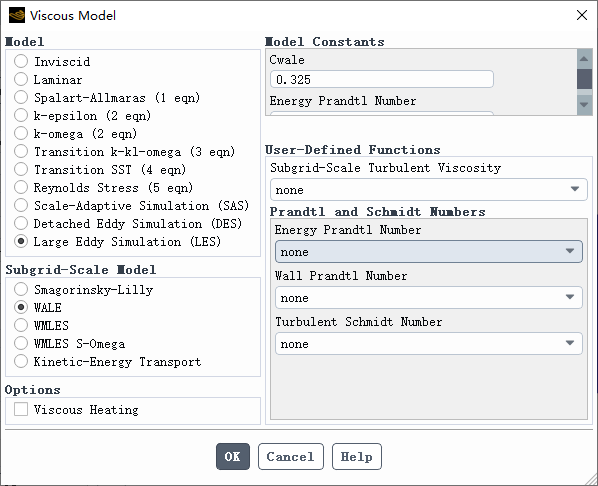This screenshot has height=486, width=598.
Task: Choose k-epsilon (2 eqn) model
Action: pyautogui.click(x=21, y=115)
